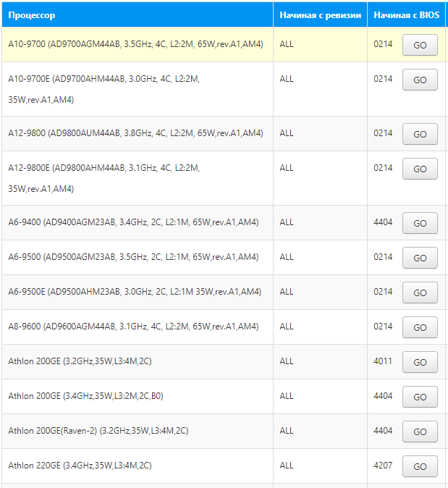Click BIOS value 4011 for Athlon 200GE

[383, 361]
